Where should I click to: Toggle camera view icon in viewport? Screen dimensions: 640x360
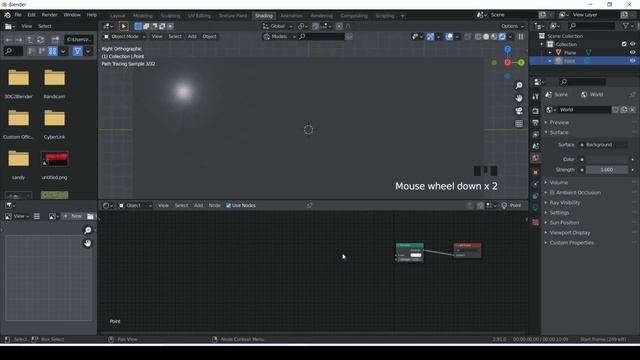click(x=519, y=111)
